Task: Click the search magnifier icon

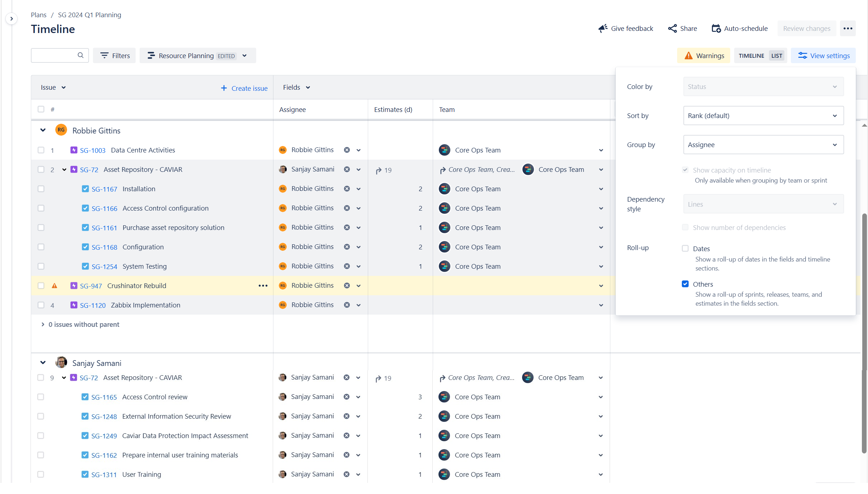Action: click(80, 55)
